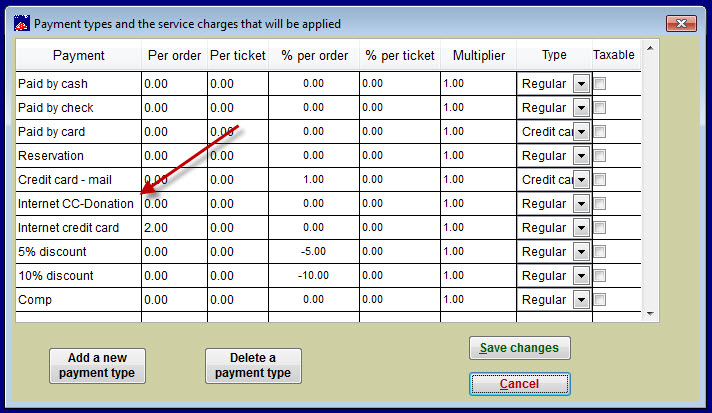The image size is (712, 413).
Task: Click Per order cell for Internet CC-Donation
Action: (x=174, y=204)
